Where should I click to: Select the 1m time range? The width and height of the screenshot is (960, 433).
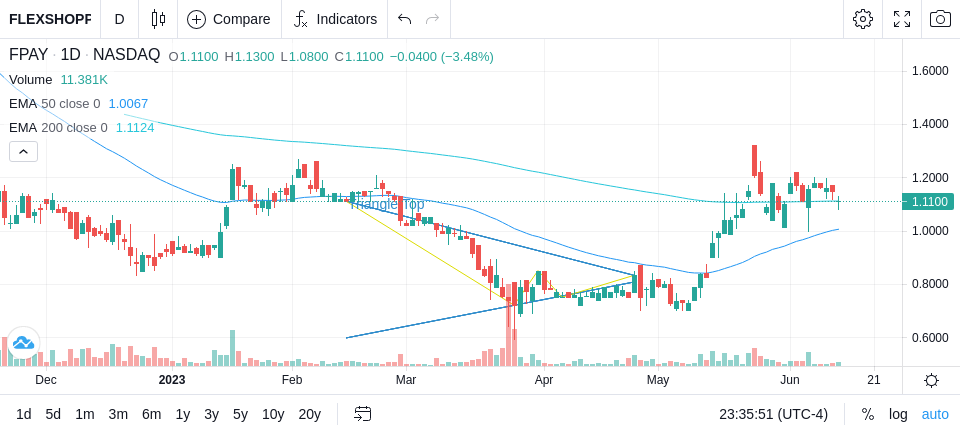pyautogui.click(x=84, y=415)
